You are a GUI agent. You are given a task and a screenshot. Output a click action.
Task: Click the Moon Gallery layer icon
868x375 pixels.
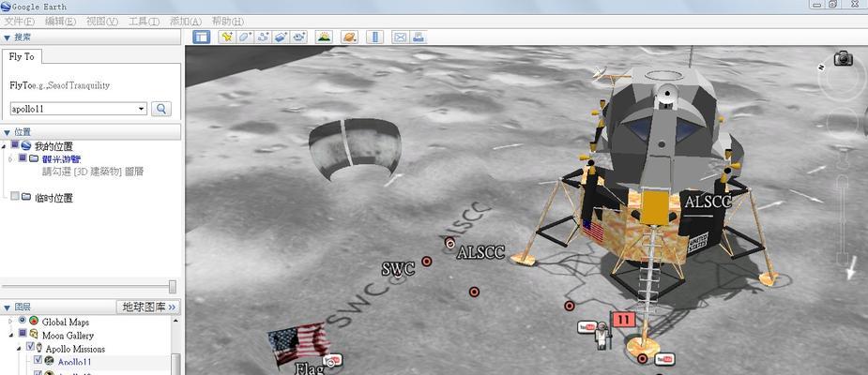(35, 336)
